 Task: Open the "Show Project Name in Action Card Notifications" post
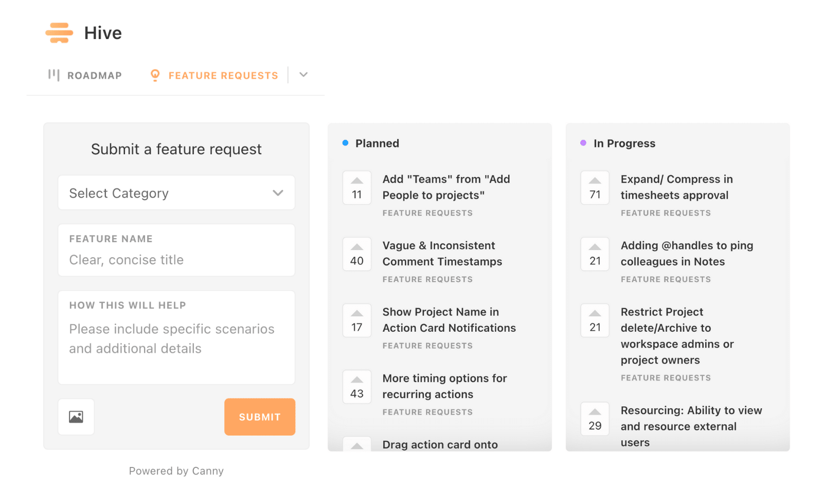(449, 319)
